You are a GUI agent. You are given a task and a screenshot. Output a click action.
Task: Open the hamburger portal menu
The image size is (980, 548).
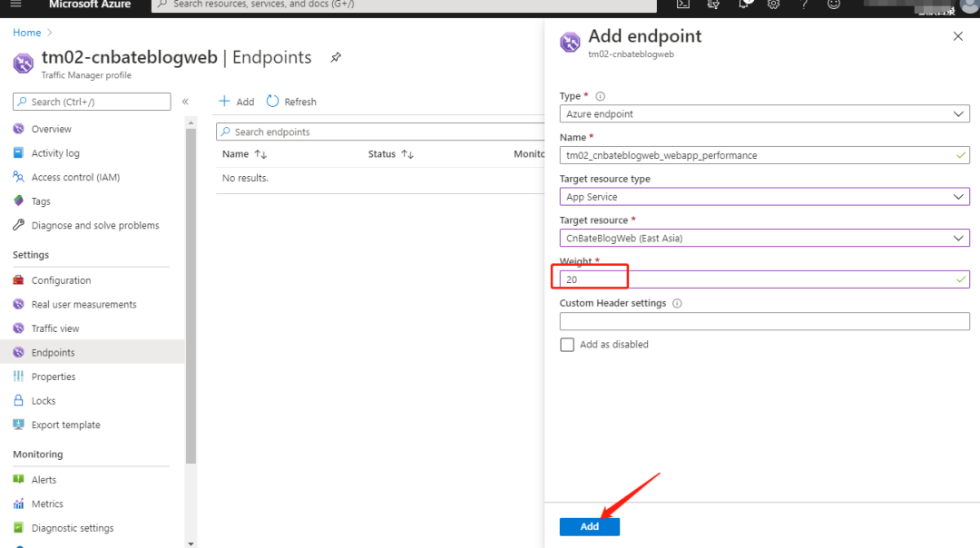click(x=16, y=5)
